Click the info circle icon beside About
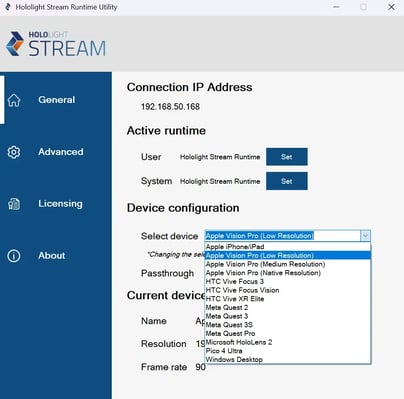 [x=14, y=256]
